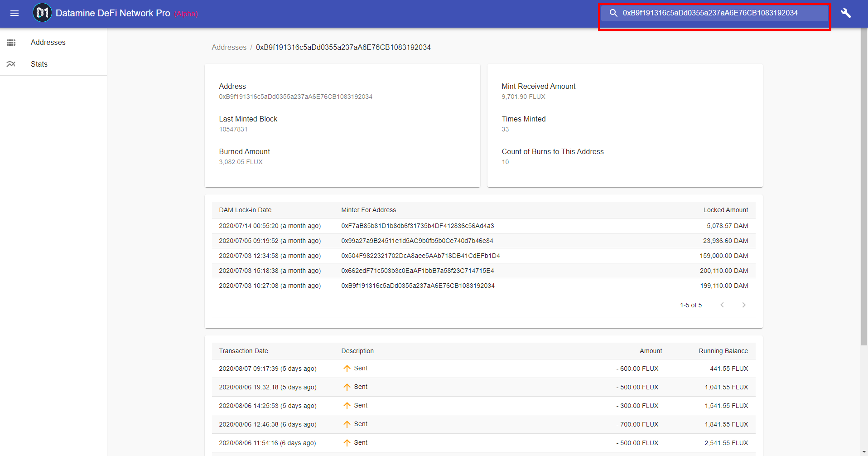Click the 200,110.00 DAM locked amount
The image size is (868, 456).
(724, 271)
